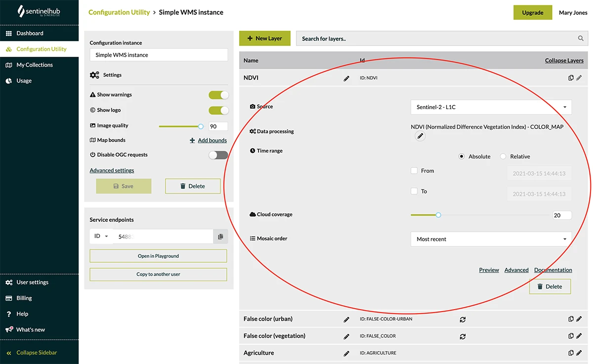Screen dimensions: 593x364
Task: Click Cloud coverage value field
Action: point(562,215)
